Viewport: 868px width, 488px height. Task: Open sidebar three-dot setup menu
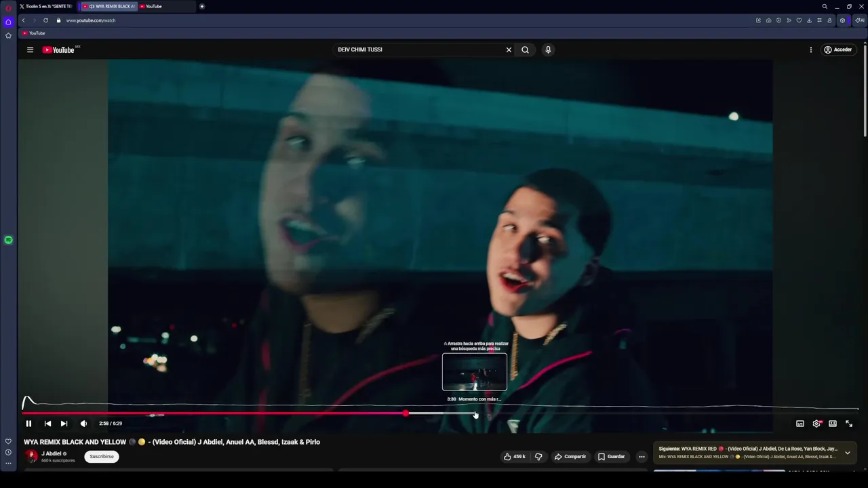[x=8, y=464]
